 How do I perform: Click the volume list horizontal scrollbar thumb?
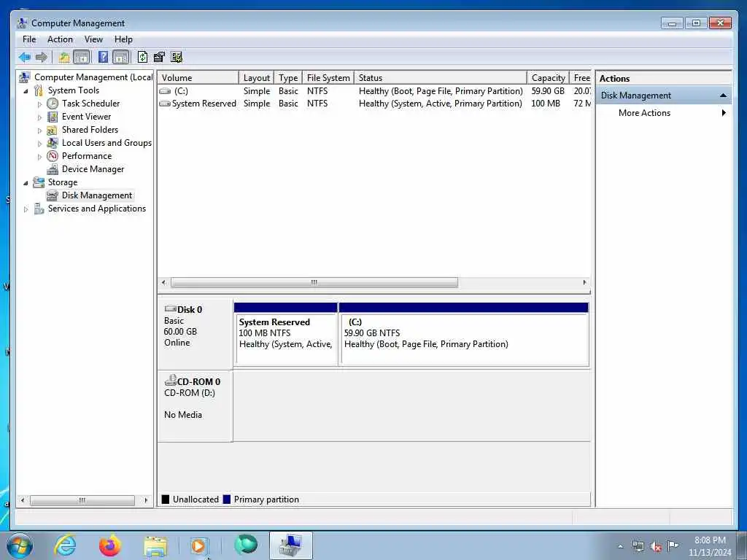(314, 282)
